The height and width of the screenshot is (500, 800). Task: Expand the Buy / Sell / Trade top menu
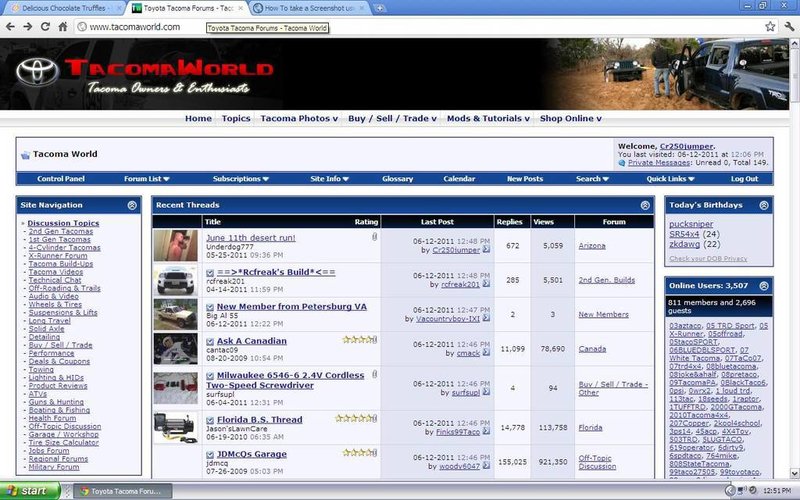392,118
